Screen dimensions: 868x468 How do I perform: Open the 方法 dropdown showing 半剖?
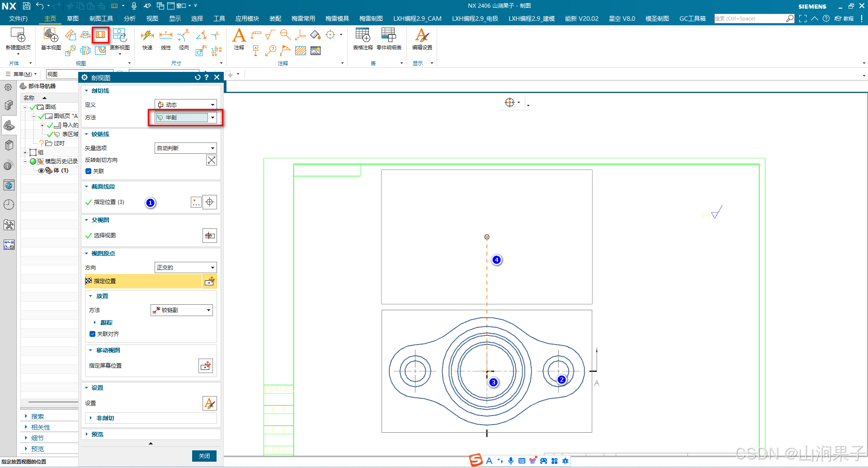pos(186,118)
